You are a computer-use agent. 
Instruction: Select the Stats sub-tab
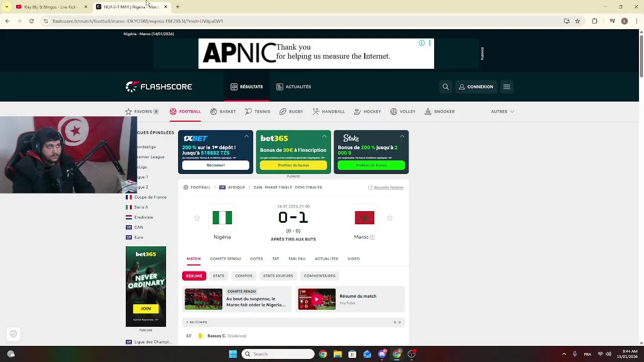pos(218,276)
